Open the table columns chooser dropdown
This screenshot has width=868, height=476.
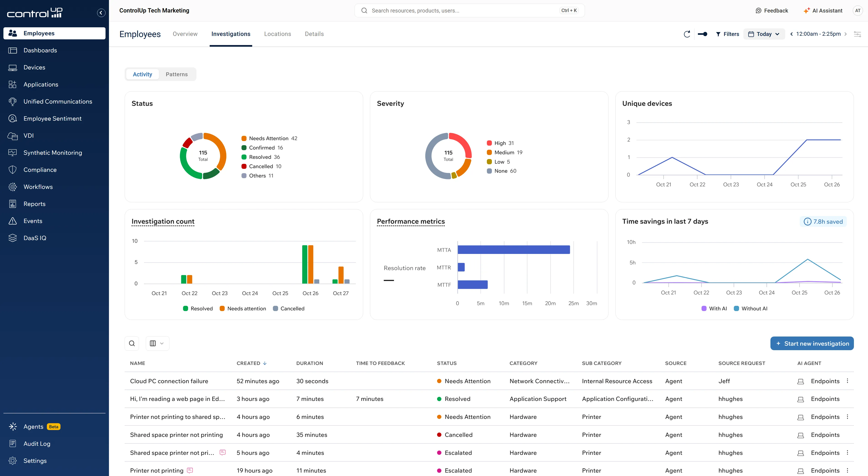[x=157, y=343]
